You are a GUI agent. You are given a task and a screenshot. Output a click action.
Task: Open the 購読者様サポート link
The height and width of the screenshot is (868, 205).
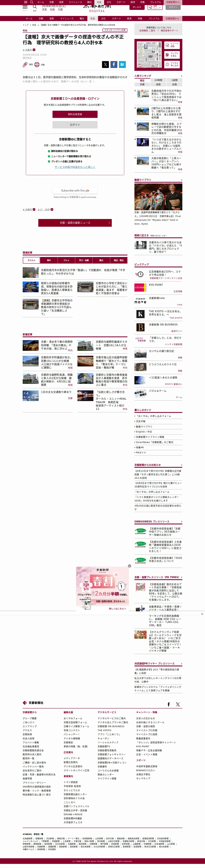pos(169,31)
